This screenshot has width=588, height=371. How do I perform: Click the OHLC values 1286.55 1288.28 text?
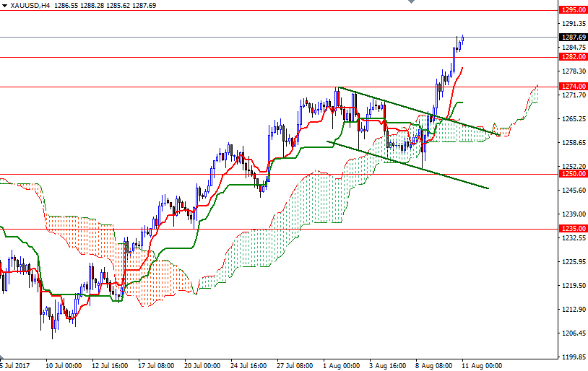pos(79,6)
